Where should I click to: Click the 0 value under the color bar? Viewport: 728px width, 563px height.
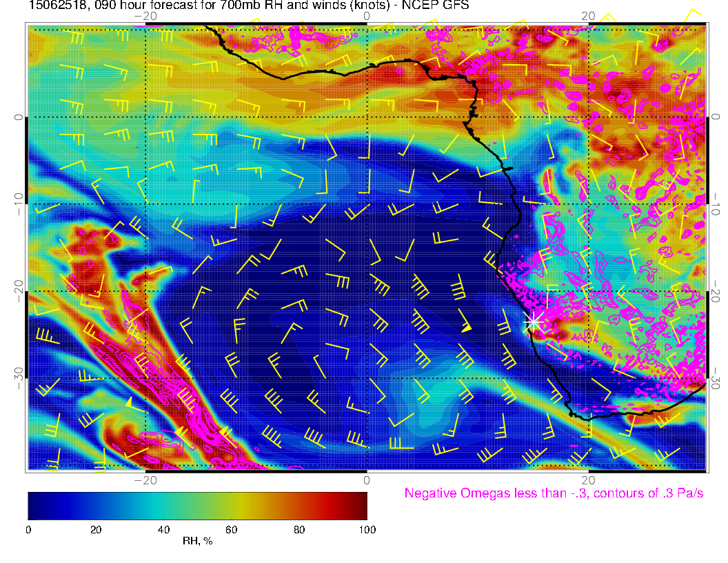28,529
